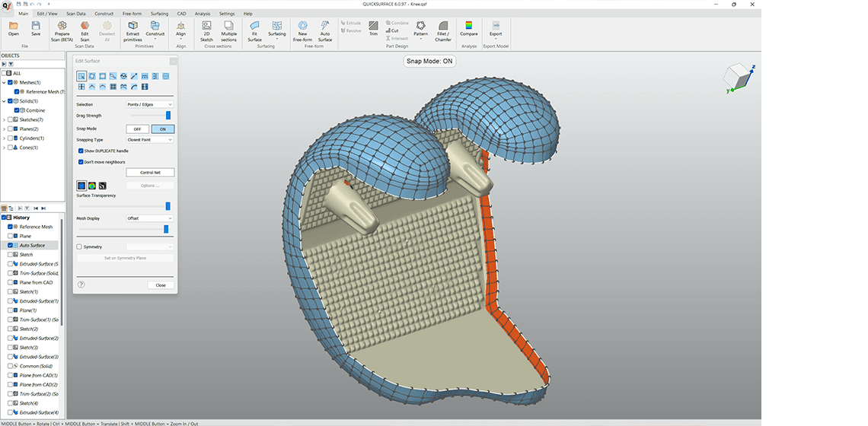
Task: Open the Selection Points / Edges dropdown
Action: pos(149,104)
